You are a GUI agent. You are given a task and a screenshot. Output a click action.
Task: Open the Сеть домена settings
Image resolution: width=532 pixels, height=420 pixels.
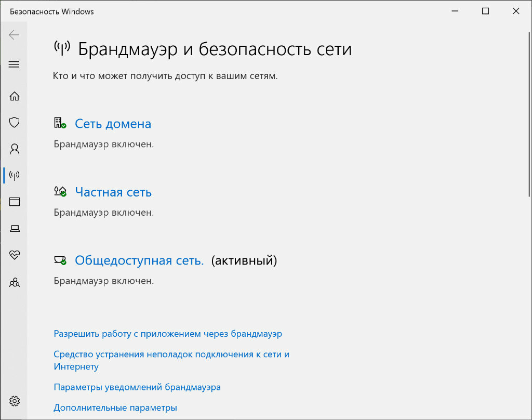point(113,124)
